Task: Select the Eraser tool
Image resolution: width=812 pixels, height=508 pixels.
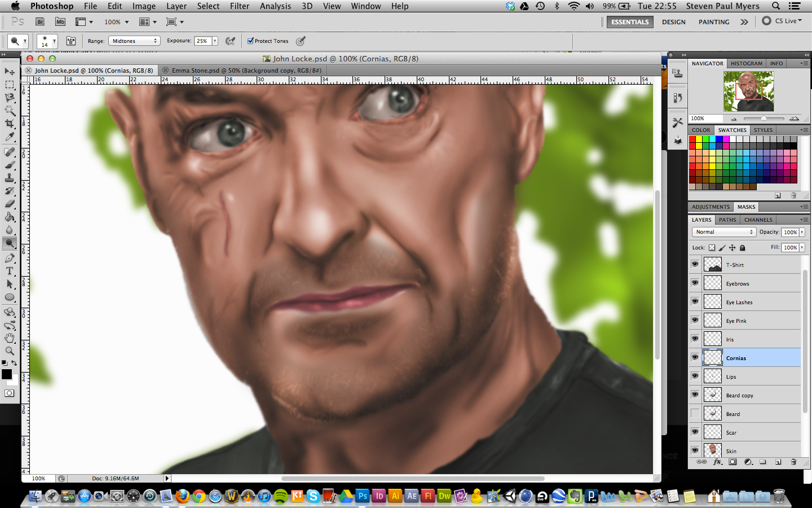Action: (10, 204)
